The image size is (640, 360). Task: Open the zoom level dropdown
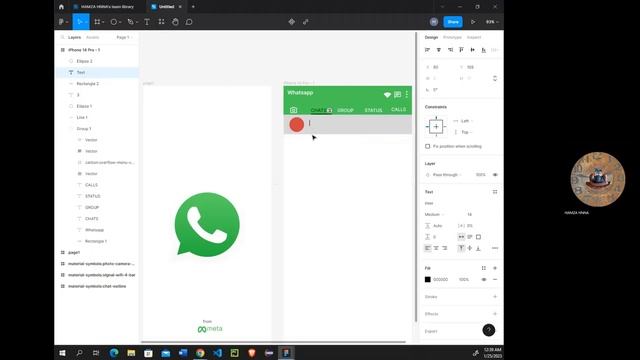(x=492, y=22)
